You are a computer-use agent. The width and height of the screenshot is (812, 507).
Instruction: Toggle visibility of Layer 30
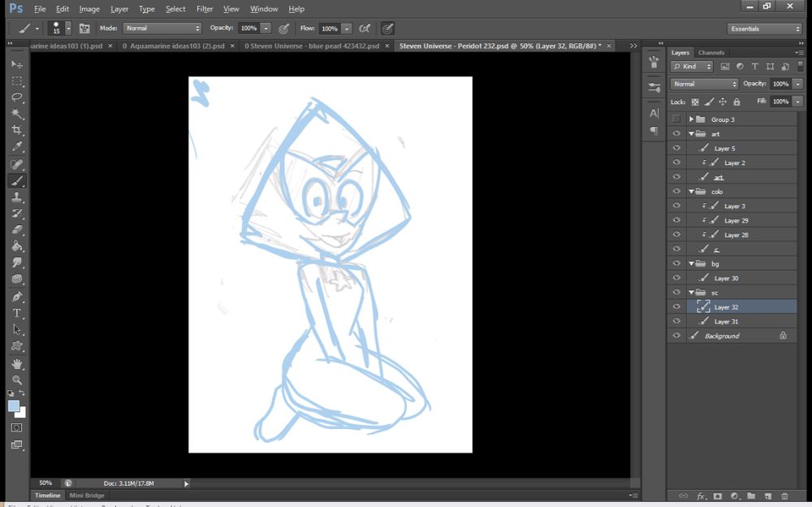point(676,278)
